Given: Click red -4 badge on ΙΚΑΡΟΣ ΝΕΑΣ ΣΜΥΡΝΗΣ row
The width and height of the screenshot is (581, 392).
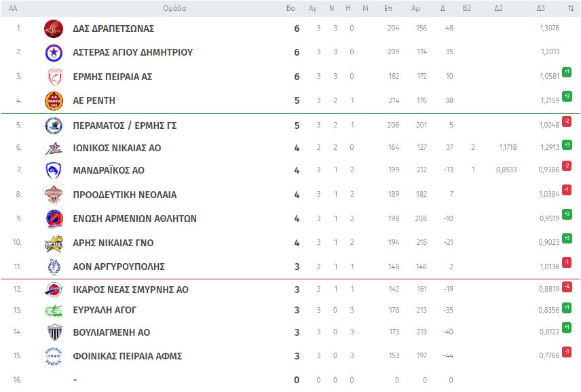Looking at the screenshot, I should pos(567,286).
